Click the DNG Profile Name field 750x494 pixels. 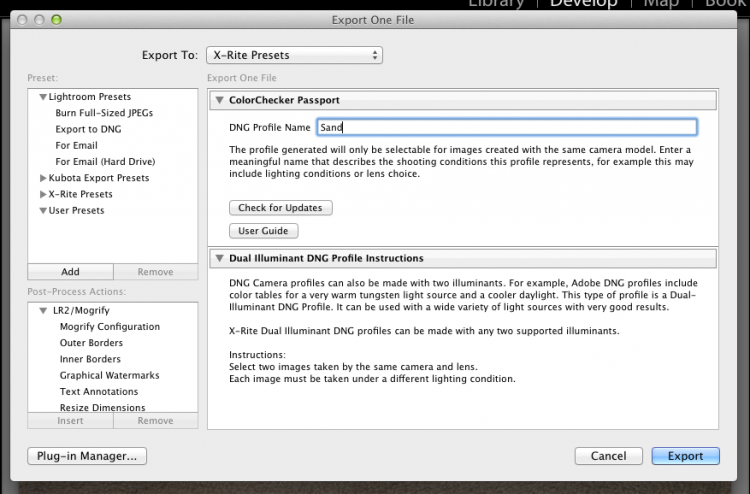tap(507, 127)
